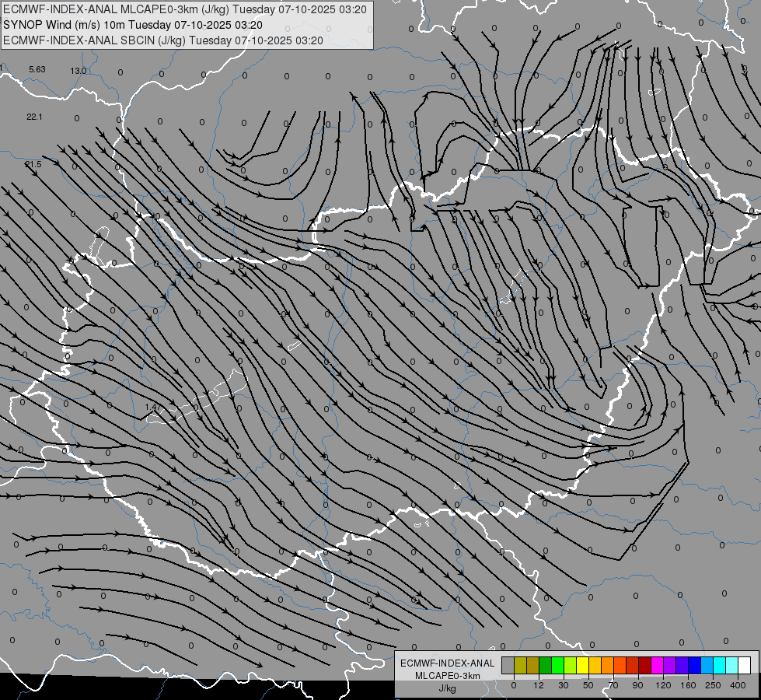Click legend scale value 50
The height and width of the screenshot is (700, 761).
point(588,685)
